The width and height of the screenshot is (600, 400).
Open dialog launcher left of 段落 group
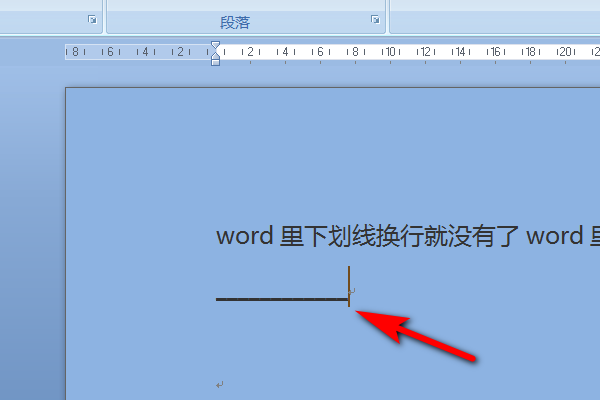click(x=92, y=19)
